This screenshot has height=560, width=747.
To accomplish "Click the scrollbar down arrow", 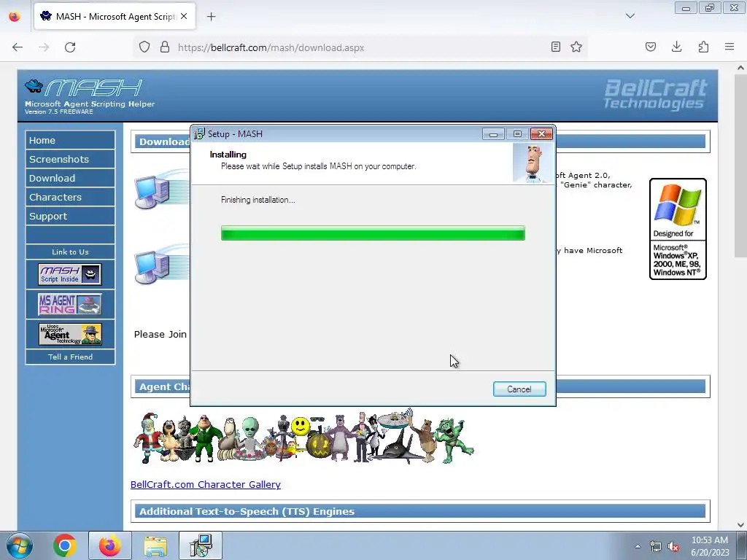I will click(x=740, y=525).
